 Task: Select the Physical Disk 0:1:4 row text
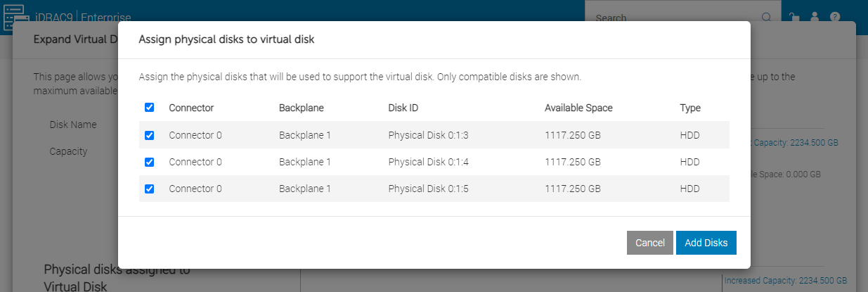(x=428, y=162)
